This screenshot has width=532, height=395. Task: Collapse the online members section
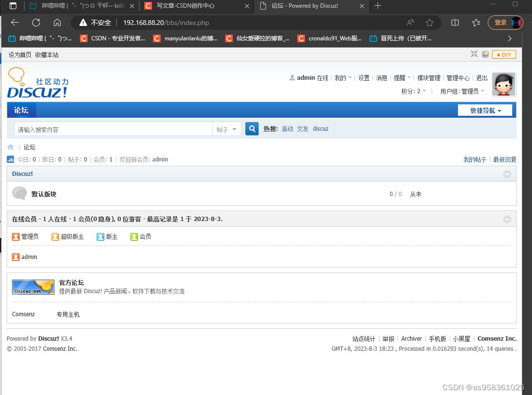pyautogui.click(x=507, y=220)
